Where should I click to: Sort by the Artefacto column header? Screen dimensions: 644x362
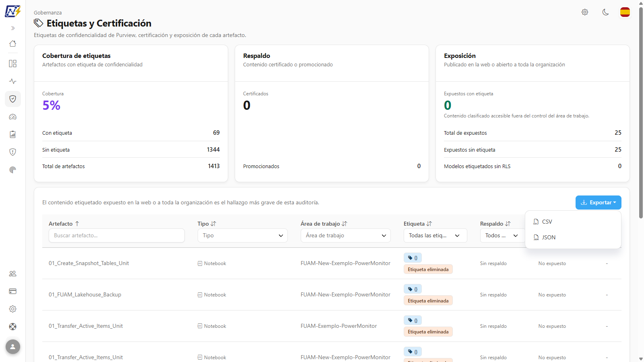pos(64,224)
